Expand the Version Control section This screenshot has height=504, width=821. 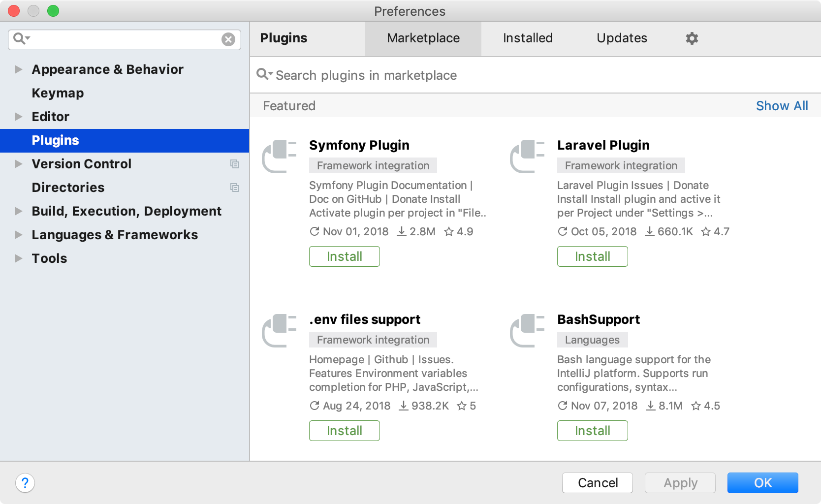19,164
